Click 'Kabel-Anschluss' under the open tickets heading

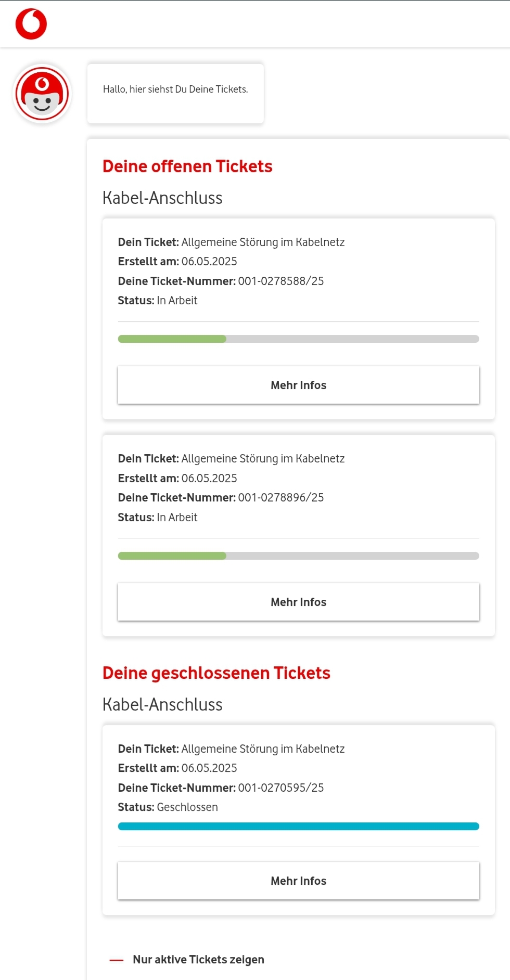coord(162,198)
